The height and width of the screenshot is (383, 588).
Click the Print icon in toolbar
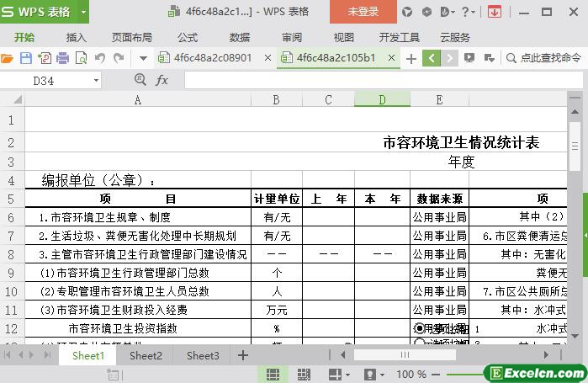coord(62,58)
